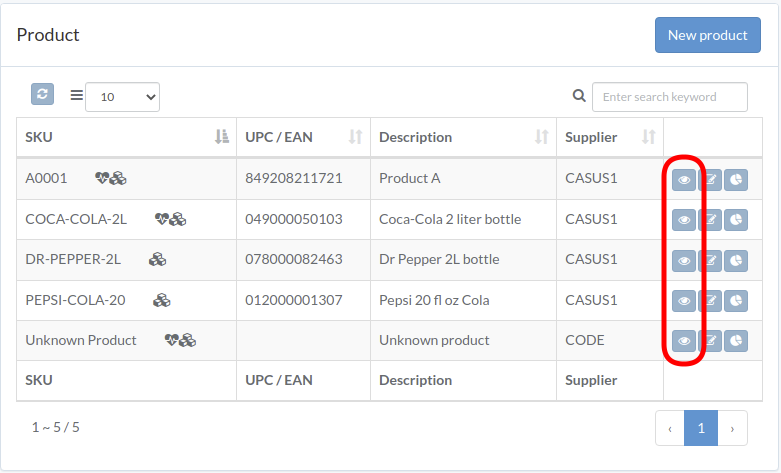Screen dimensions: 781x473
Task: Open chart report for A0001
Action: pos(736,180)
